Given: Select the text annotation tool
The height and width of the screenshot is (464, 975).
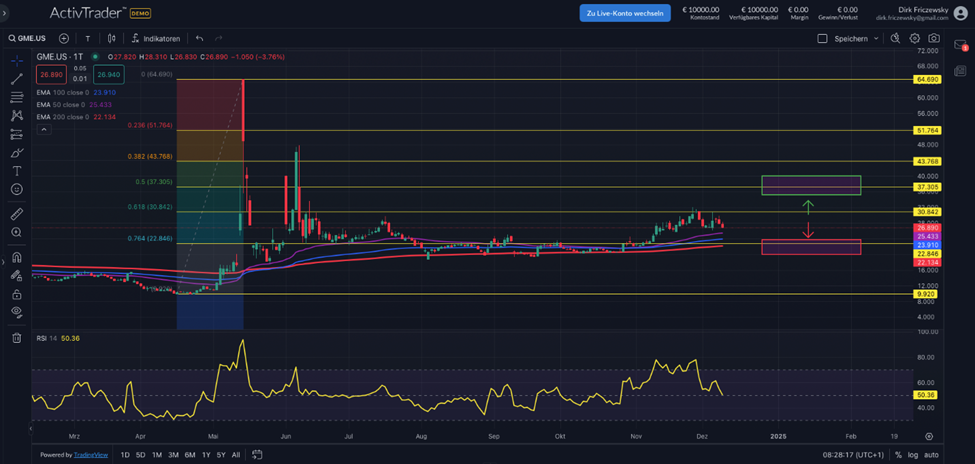Looking at the screenshot, I should tap(17, 171).
